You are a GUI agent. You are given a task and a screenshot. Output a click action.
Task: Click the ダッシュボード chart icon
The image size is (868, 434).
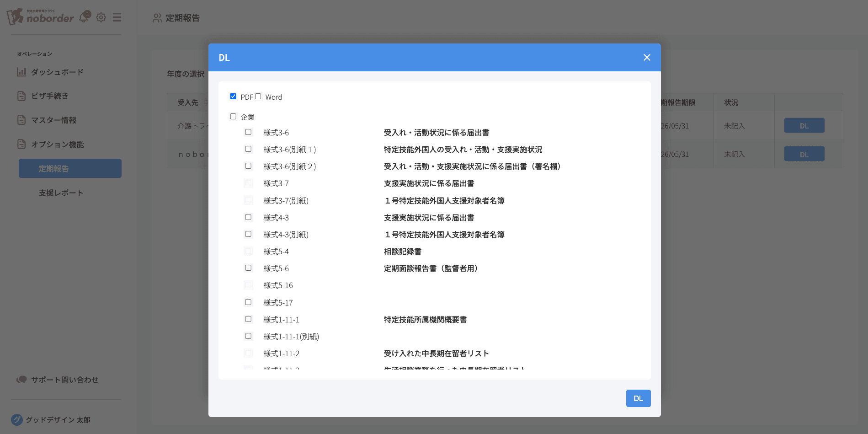[x=21, y=72]
